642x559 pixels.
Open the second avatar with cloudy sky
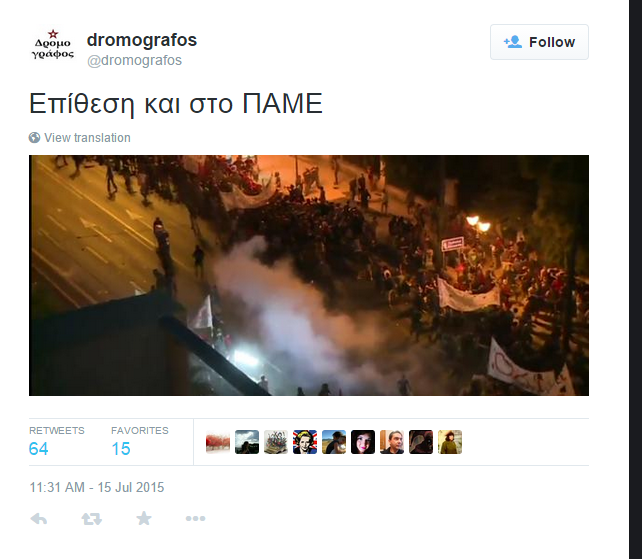(247, 442)
